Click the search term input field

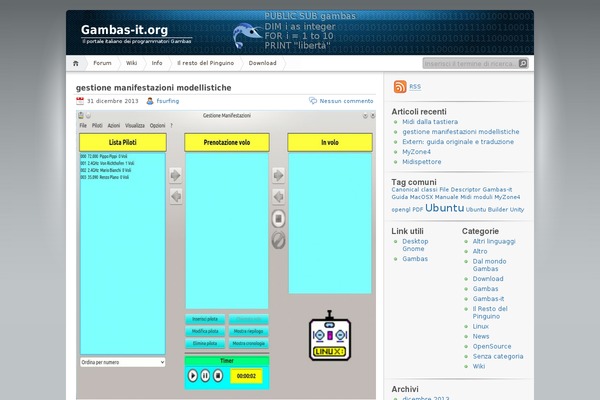(470, 64)
